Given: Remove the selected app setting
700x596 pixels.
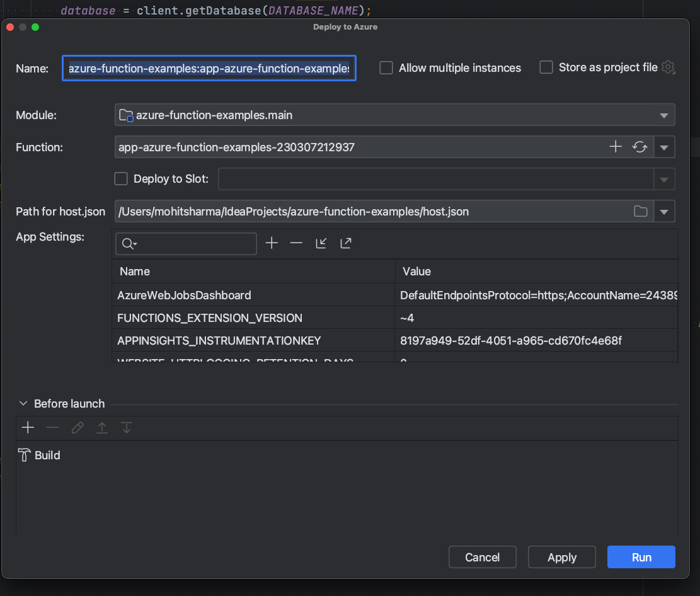Looking at the screenshot, I should (296, 243).
